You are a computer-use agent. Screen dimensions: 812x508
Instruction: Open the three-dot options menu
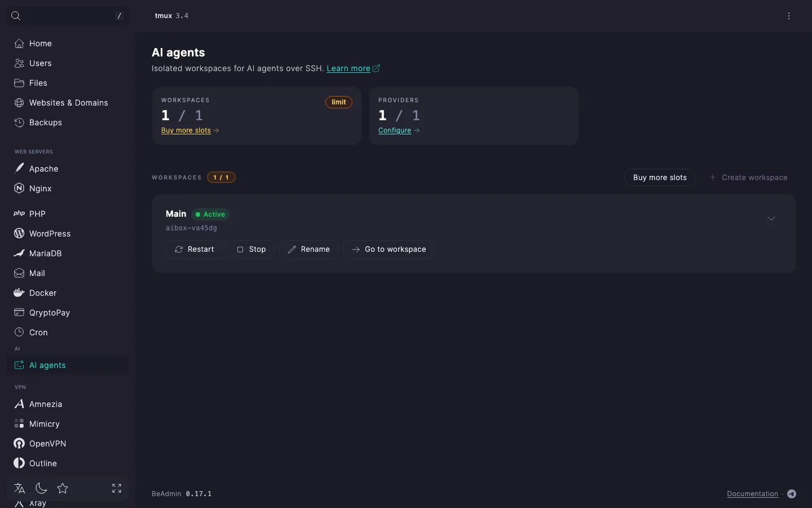coord(789,16)
